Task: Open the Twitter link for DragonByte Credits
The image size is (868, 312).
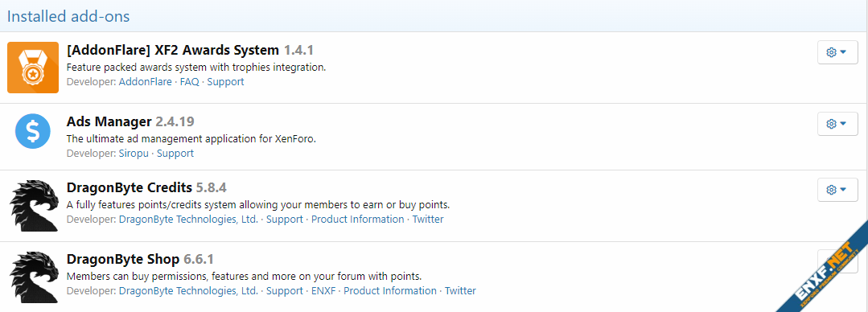Action: click(428, 219)
